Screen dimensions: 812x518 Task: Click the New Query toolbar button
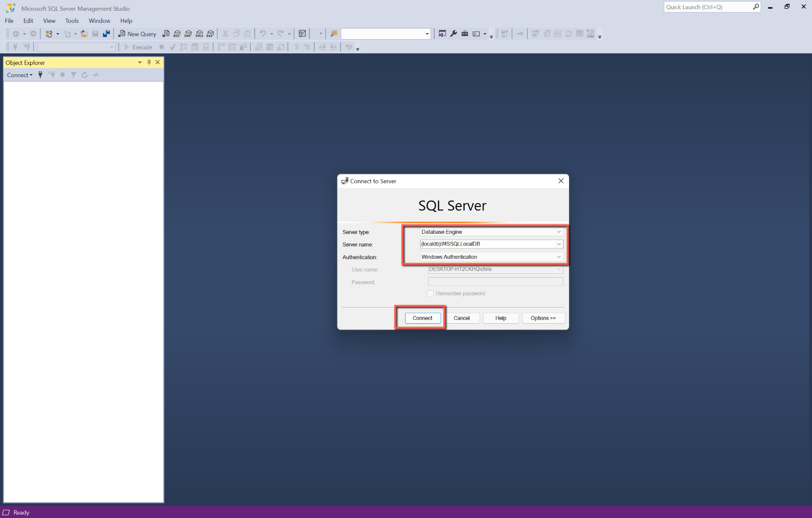(x=137, y=34)
